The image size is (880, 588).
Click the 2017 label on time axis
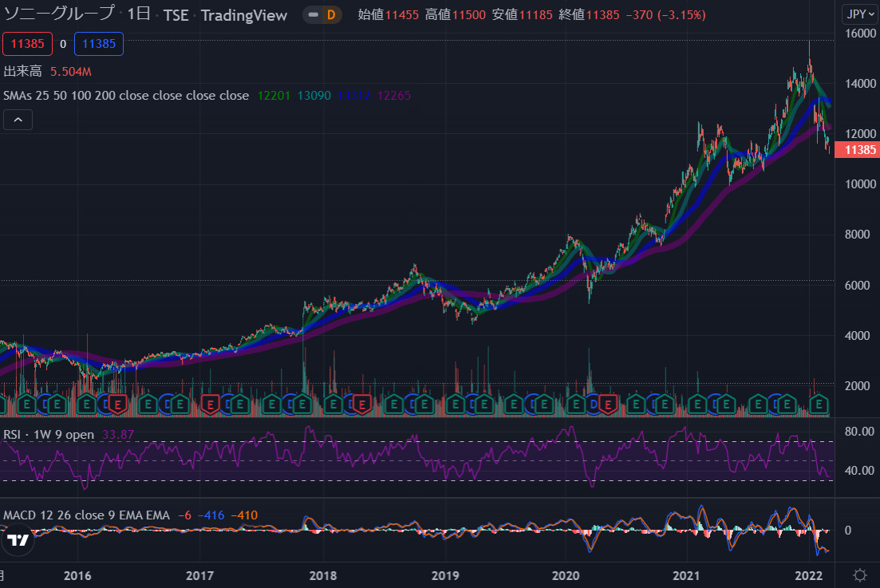(199, 576)
